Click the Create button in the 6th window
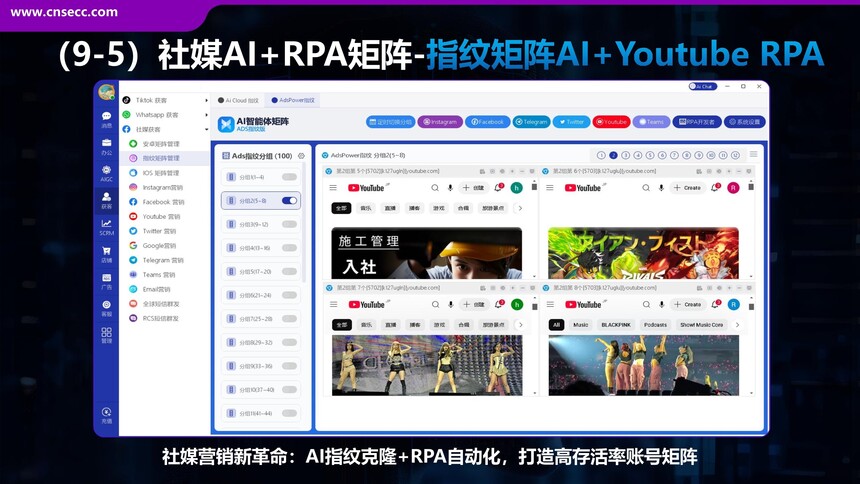 [687, 188]
